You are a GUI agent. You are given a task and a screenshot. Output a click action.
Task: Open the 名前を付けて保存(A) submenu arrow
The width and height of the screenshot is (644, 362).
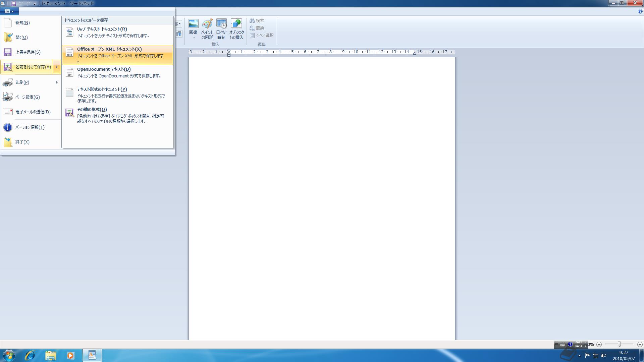click(x=57, y=67)
